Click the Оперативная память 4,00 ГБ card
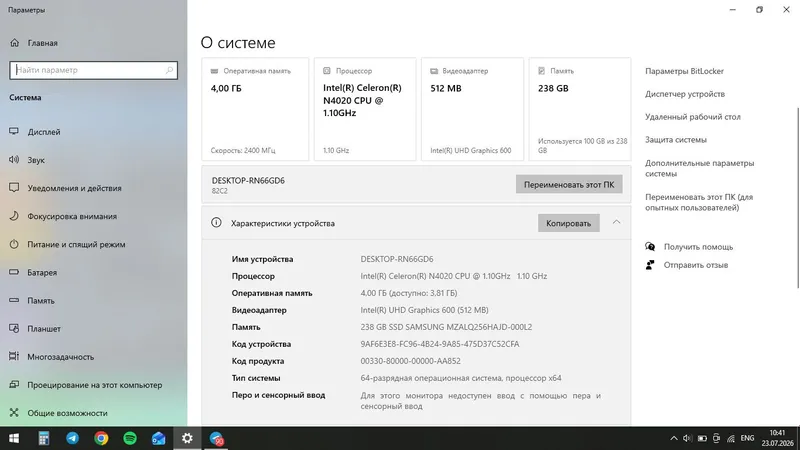The image size is (800, 450). (x=255, y=109)
